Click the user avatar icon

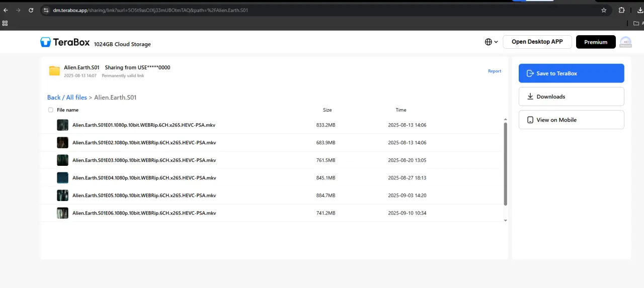pyautogui.click(x=625, y=42)
